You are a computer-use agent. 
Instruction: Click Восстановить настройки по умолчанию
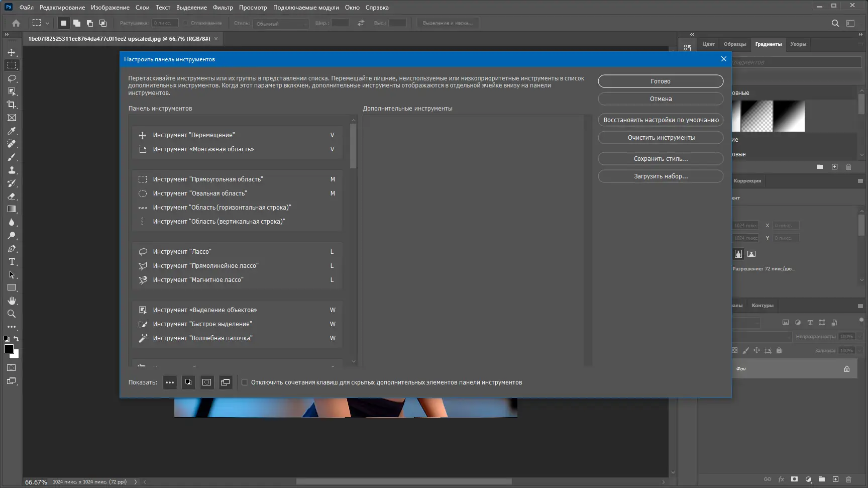point(661,120)
